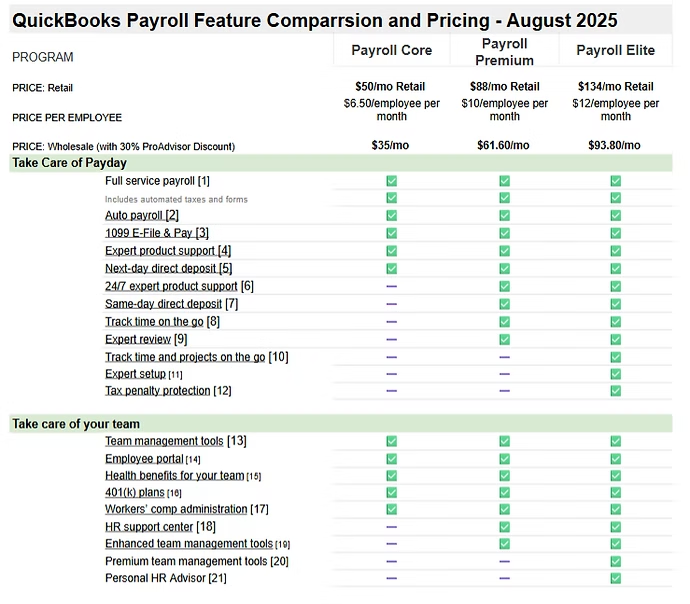
Task: Click the Take Care of Payday section header
Action: tap(69, 163)
